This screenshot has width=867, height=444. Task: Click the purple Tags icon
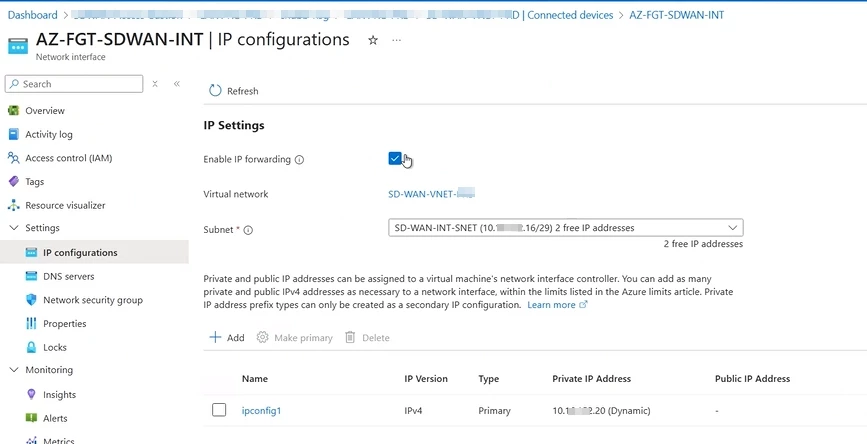pyautogui.click(x=14, y=181)
